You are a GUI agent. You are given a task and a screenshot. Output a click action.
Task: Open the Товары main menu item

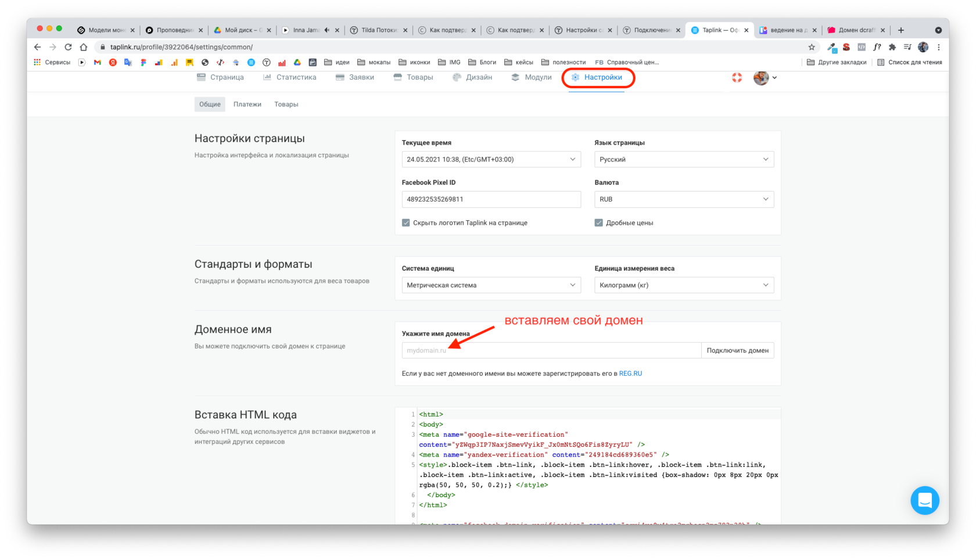point(413,77)
